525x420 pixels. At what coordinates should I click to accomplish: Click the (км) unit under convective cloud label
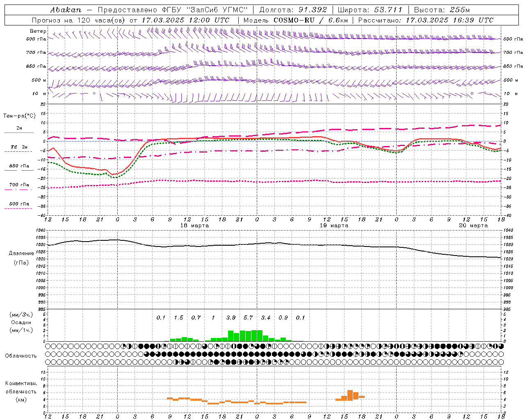(x=21, y=399)
